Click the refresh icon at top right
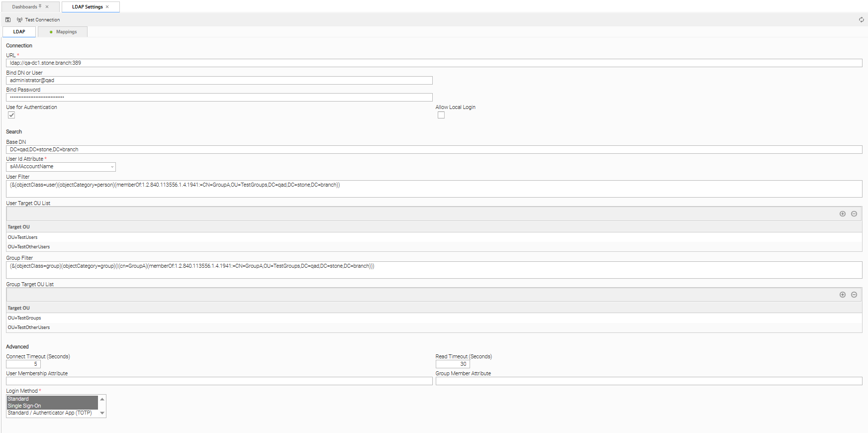The width and height of the screenshot is (868, 433). [x=861, y=20]
